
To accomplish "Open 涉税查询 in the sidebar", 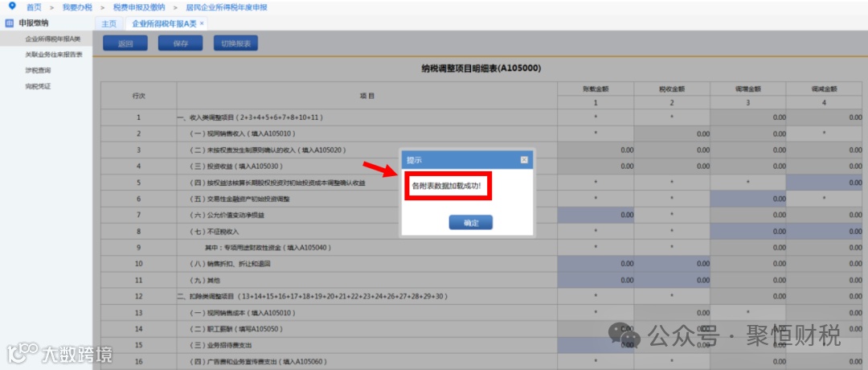I will pyautogui.click(x=38, y=70).
